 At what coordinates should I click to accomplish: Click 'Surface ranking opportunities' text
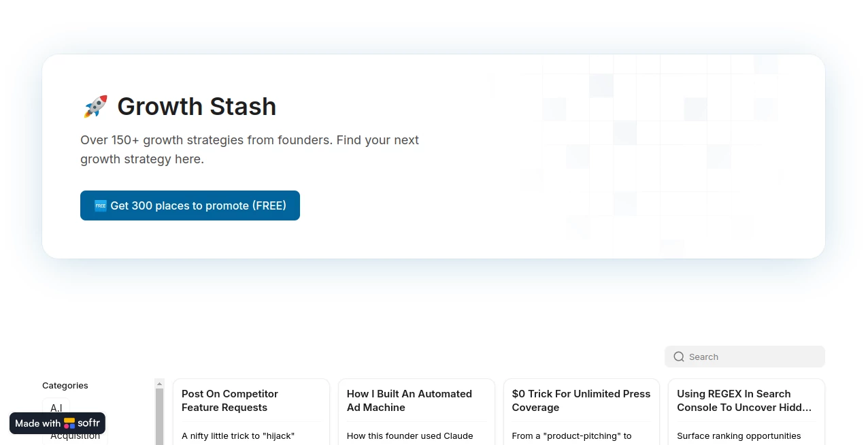tap(739, 435)
